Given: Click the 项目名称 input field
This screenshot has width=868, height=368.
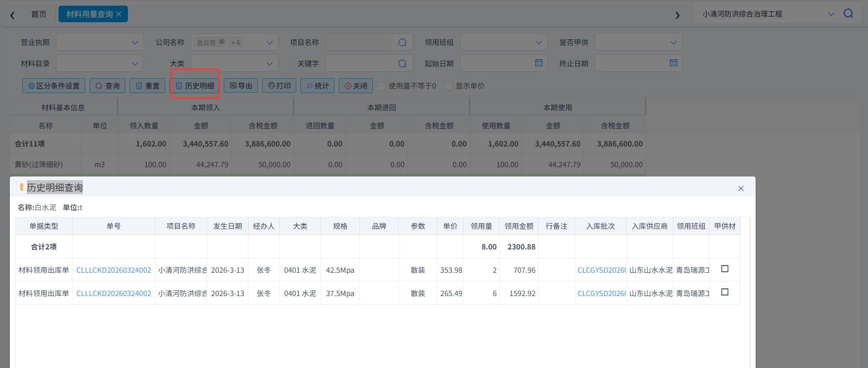Looking at the screenshot, I should point(369,42).
